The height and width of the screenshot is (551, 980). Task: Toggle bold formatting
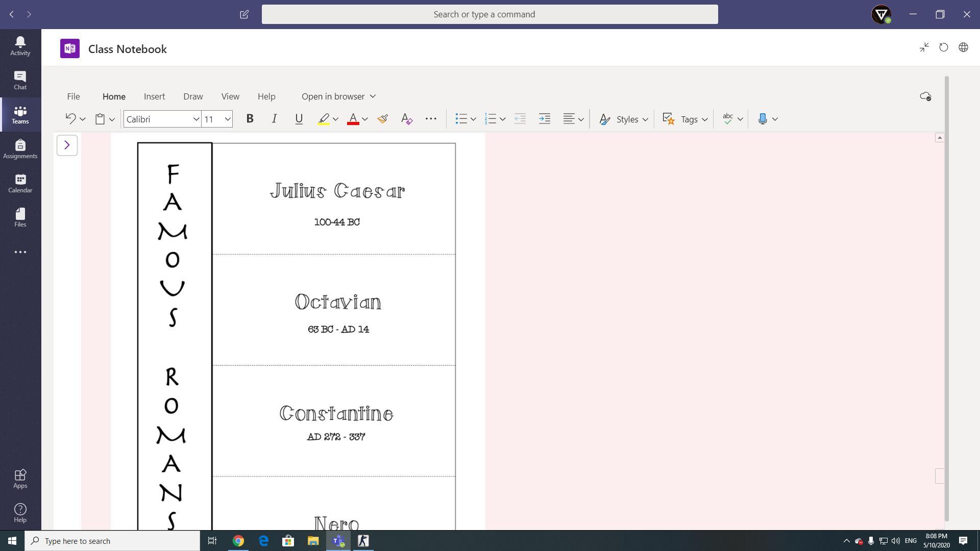[x=250, y=119]
